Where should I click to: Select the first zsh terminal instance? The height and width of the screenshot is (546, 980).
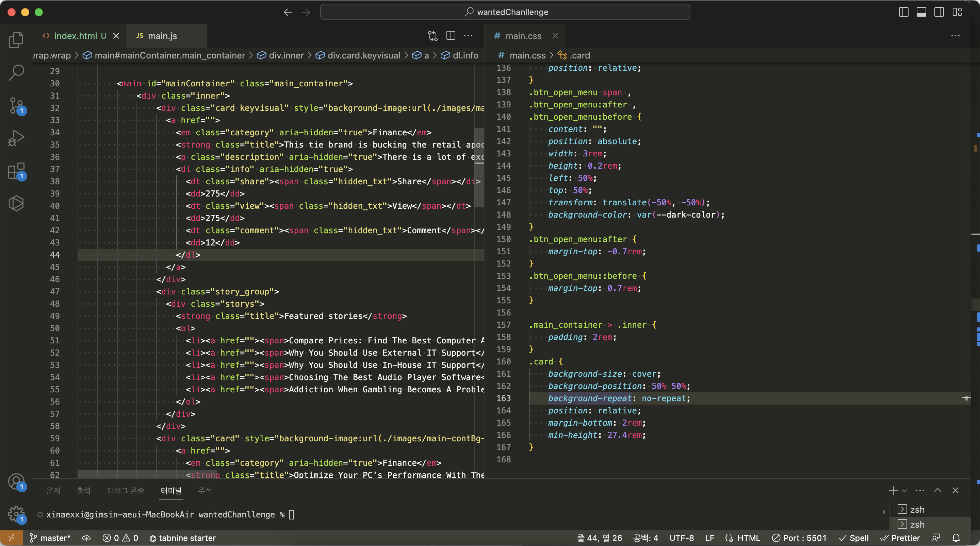(930, 510)
